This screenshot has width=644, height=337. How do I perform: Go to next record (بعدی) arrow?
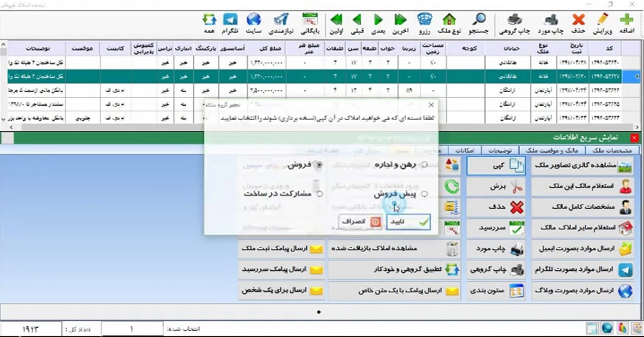click(x=379, y=23)
